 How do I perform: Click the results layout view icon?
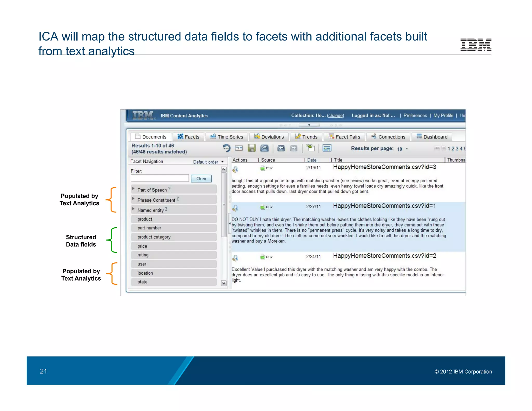pos(327,148)
